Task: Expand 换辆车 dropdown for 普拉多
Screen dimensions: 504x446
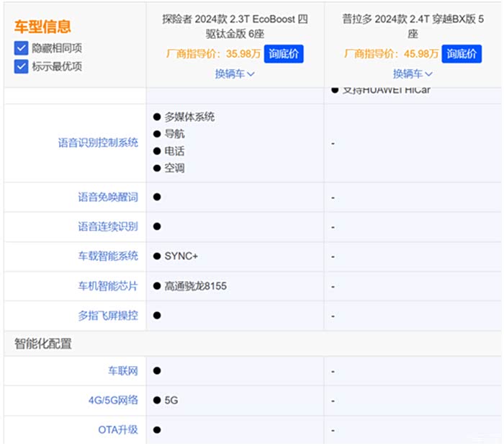Action: point(413,74)
